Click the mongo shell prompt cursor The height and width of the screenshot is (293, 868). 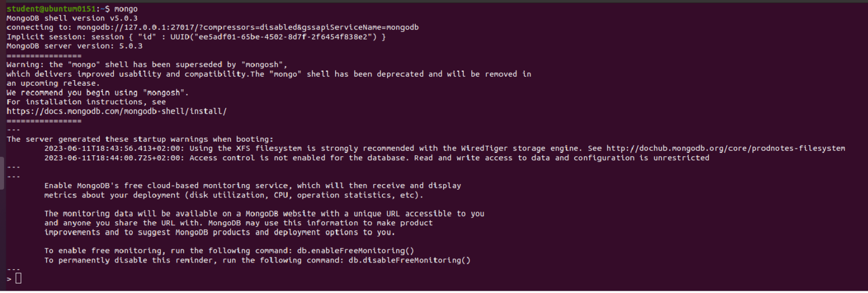pos(19,278)
